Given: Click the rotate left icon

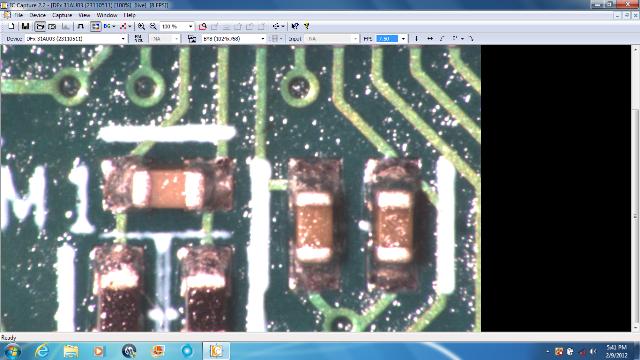Looking at the screenshot, I should pyautogui.click(x=442, y=39).
